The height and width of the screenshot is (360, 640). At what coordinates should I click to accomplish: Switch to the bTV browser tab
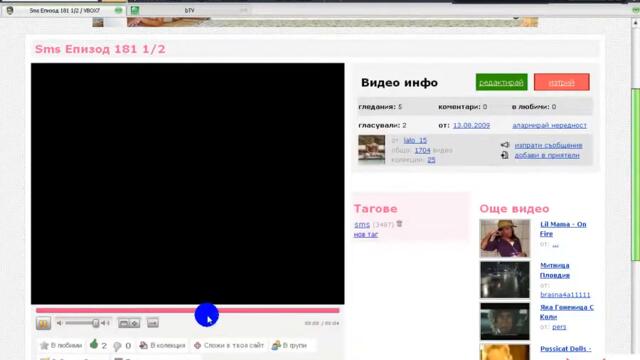(x=189, y=11)
